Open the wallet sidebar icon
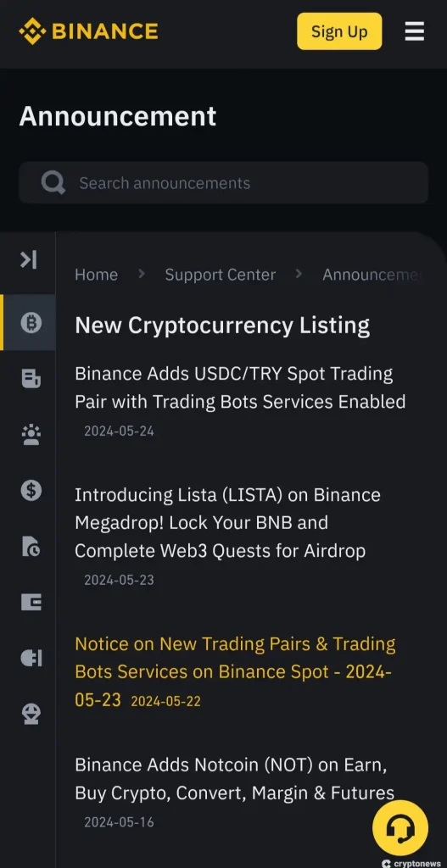447x868 pixels. click(x=31, y=603)
